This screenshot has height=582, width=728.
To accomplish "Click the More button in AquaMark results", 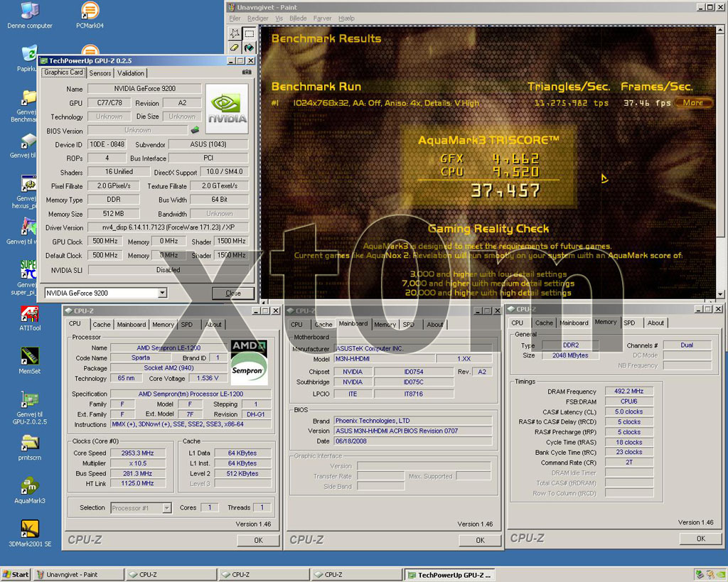I will [x=693, y=102].
